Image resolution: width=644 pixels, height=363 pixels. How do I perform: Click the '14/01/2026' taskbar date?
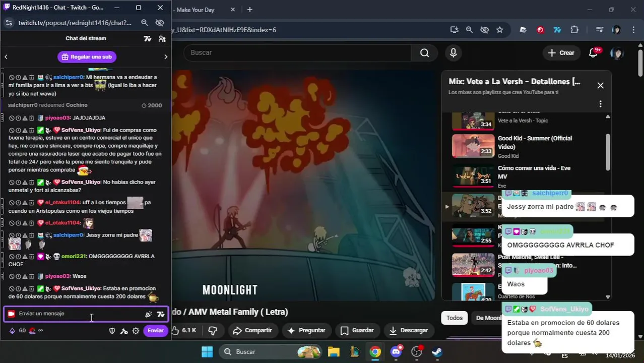point(621,355)
